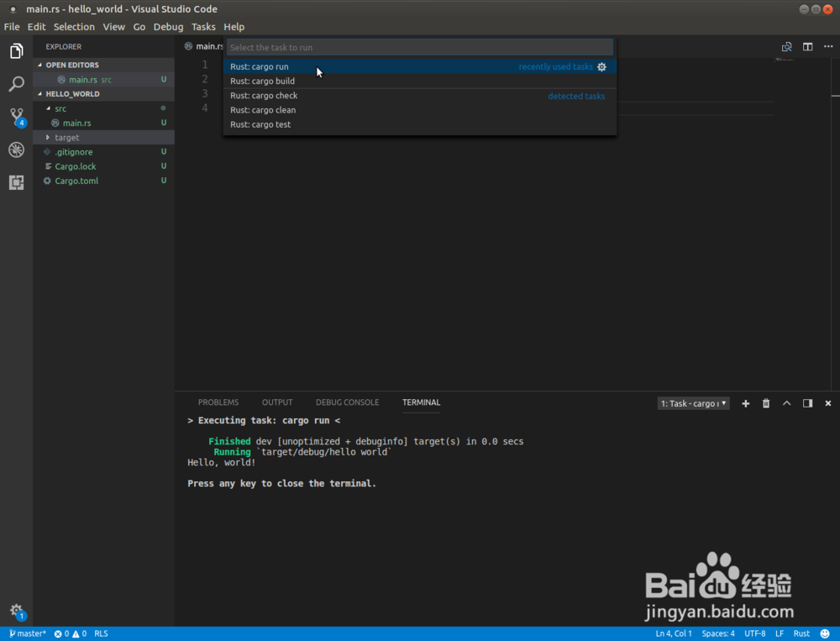Select task Rust: cargo clean
The height and width of the screenshot is (641, 840).
419,110
